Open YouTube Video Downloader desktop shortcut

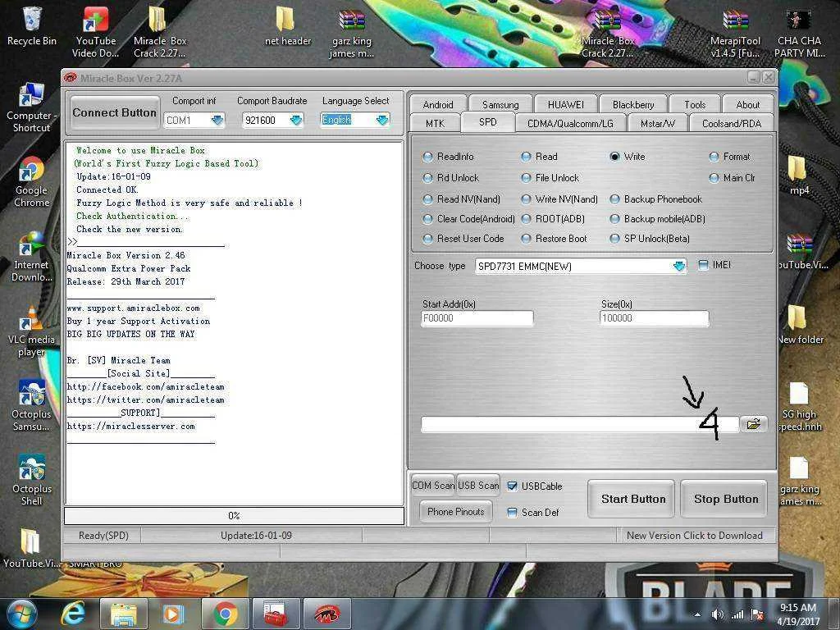coord(96,32)
